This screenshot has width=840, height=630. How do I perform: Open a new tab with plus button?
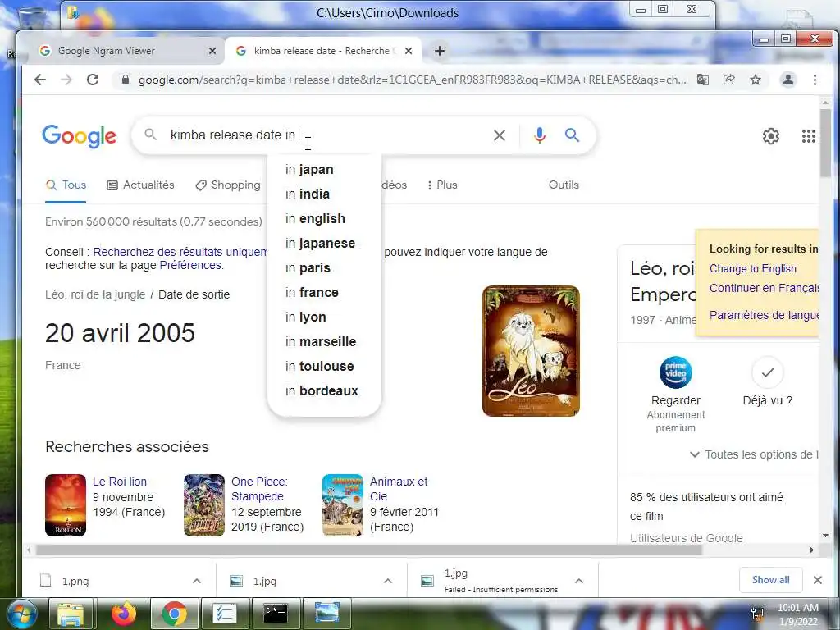click(440, 51)
